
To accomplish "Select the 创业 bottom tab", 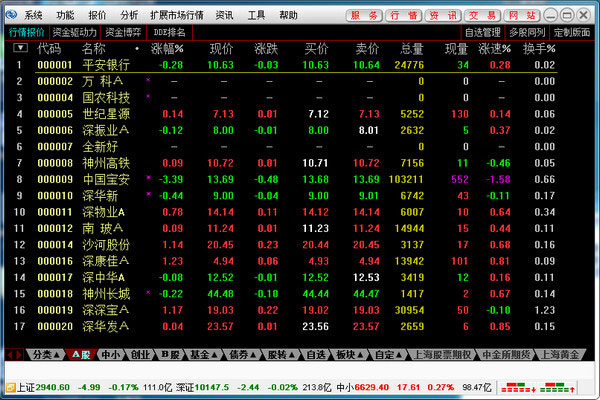I will pyautogui.click(x=140, y=355).
